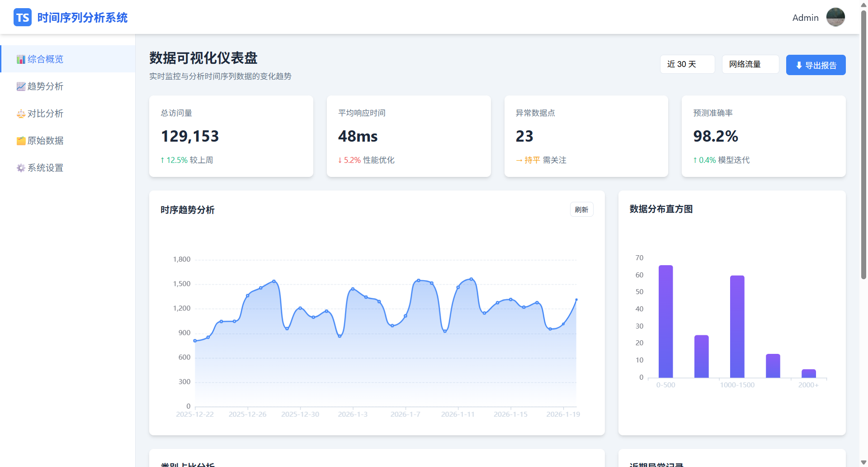Click the 导出报告 export button

click(x=816, y=65)
